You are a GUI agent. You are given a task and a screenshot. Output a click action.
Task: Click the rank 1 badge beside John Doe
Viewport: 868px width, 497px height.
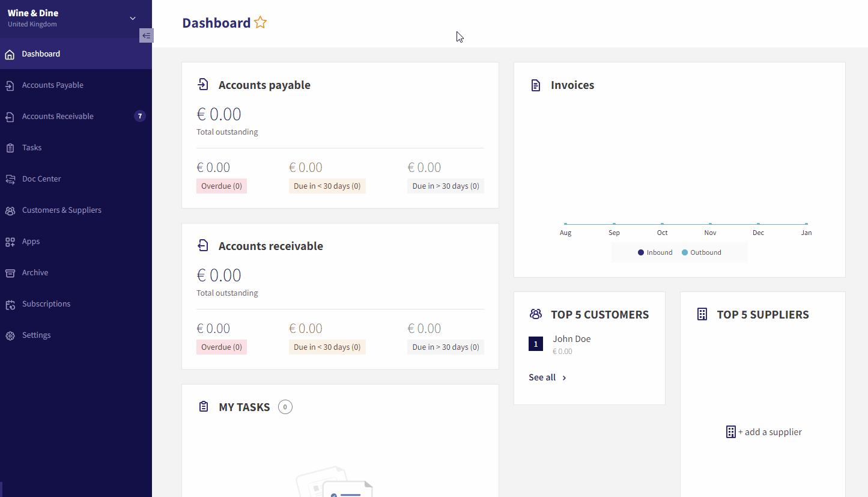(x=536, y=344)
